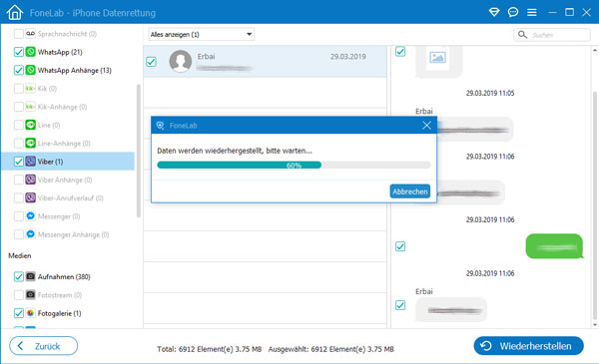Click the chat scroll-down arrow

(x=595, y=325)
